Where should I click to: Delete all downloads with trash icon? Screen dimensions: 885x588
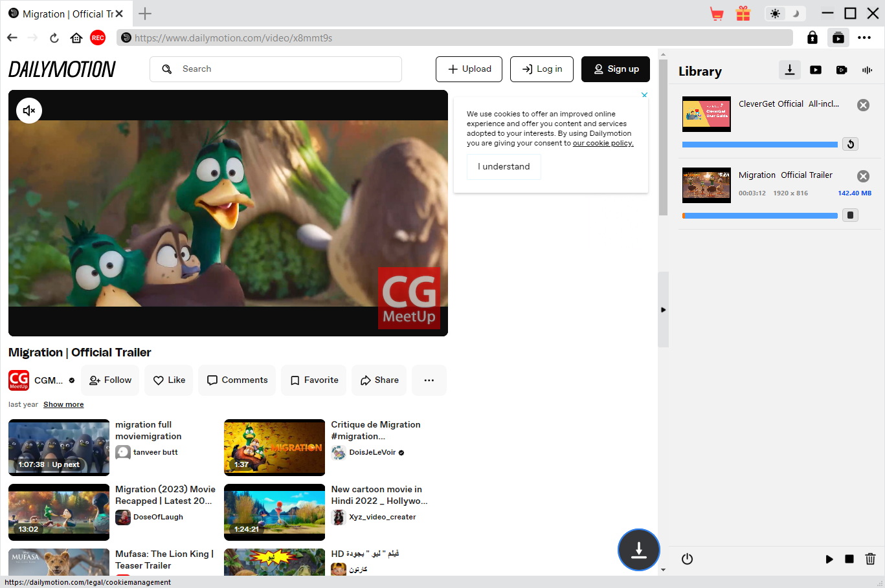[870, 559]
